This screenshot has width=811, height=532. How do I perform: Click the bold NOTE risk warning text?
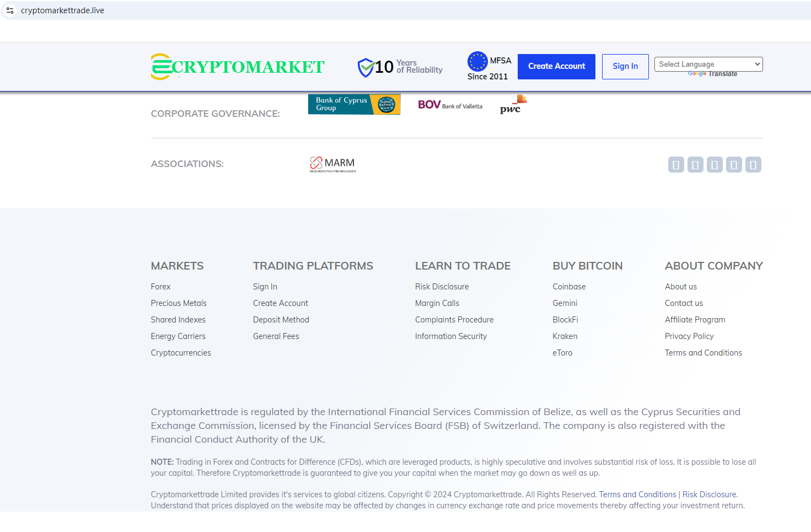point(454,467)
